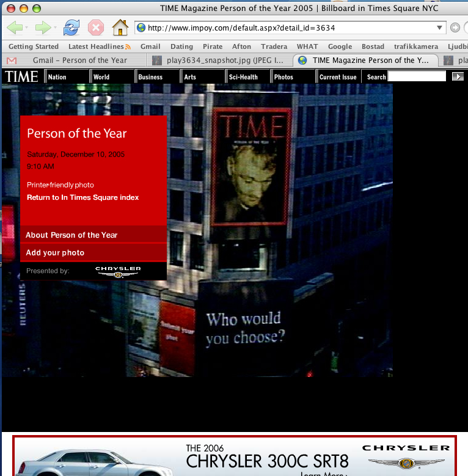
Task: Open Current Issue in TIME menu
Action: click(x=338, y=77)
